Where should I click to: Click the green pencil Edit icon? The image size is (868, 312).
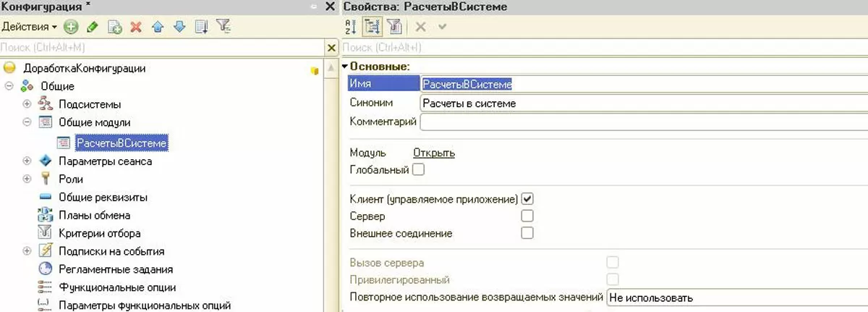pyautogui.click(x=92, y=27)
